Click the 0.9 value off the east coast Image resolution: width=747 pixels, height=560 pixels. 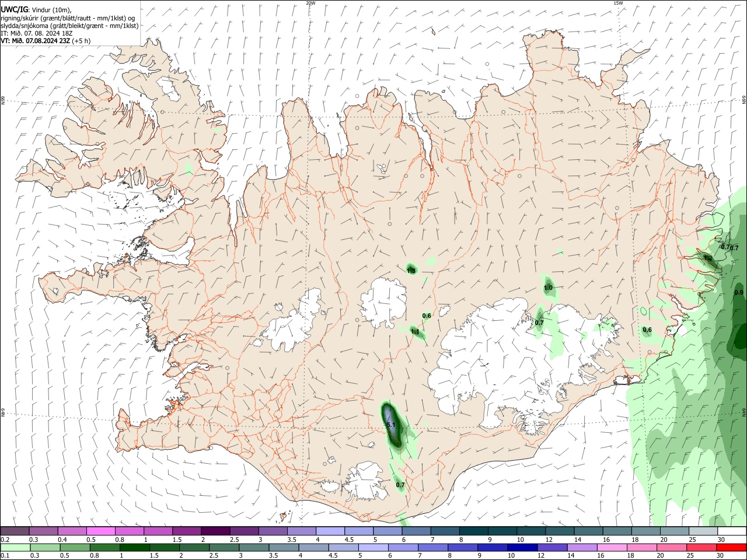[739, 293]
